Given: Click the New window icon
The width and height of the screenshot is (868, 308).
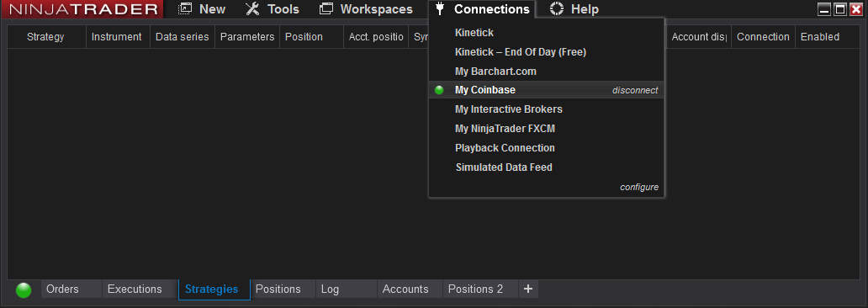Looking at the screenshot, I should pos(185,9).
